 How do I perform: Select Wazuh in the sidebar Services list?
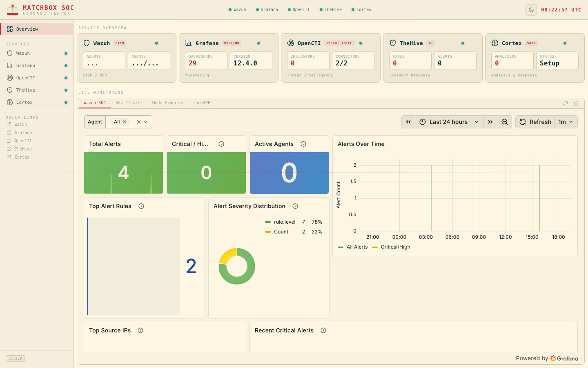pos(37,53)
